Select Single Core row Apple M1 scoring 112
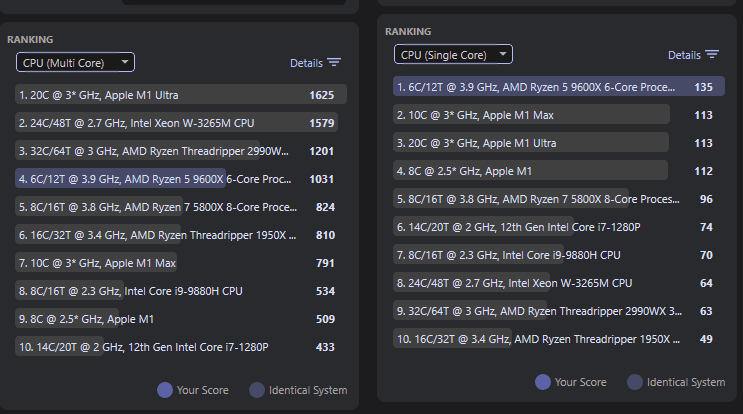Image resolution: width=743 pixels, height=414 pixels. point(559,171)
